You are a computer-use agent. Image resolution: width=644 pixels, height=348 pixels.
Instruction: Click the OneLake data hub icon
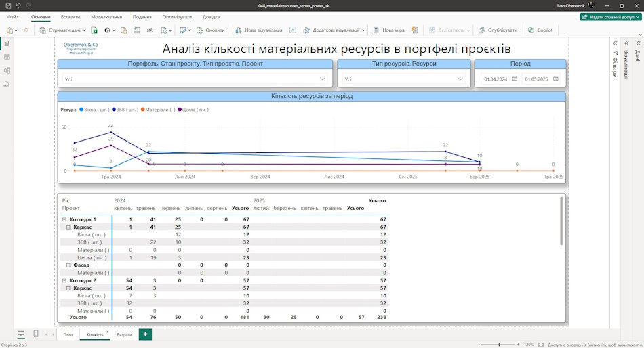108,30
